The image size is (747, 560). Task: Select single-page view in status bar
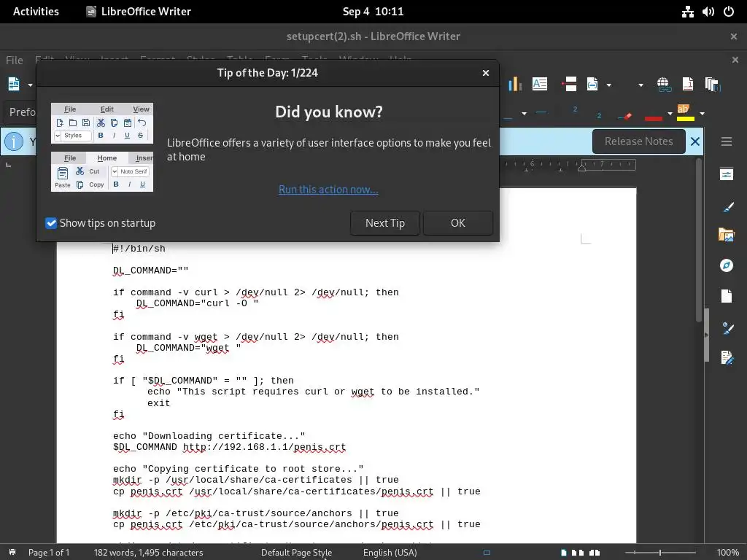coord(564,553)
